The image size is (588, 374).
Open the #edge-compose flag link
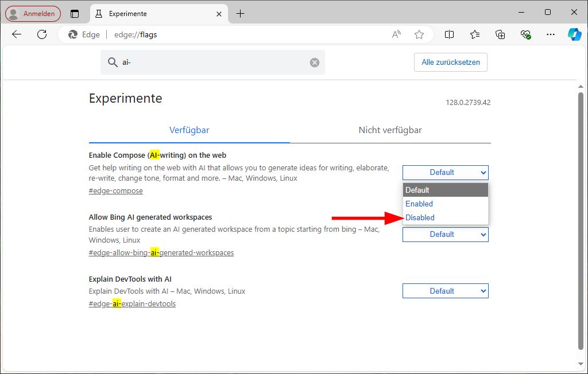tap(115, 190)
